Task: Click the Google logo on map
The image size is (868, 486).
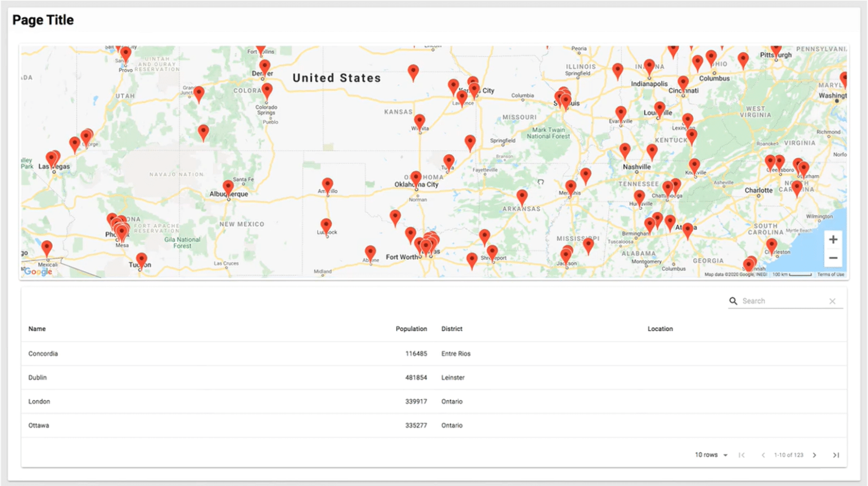Action: point(38,272)
